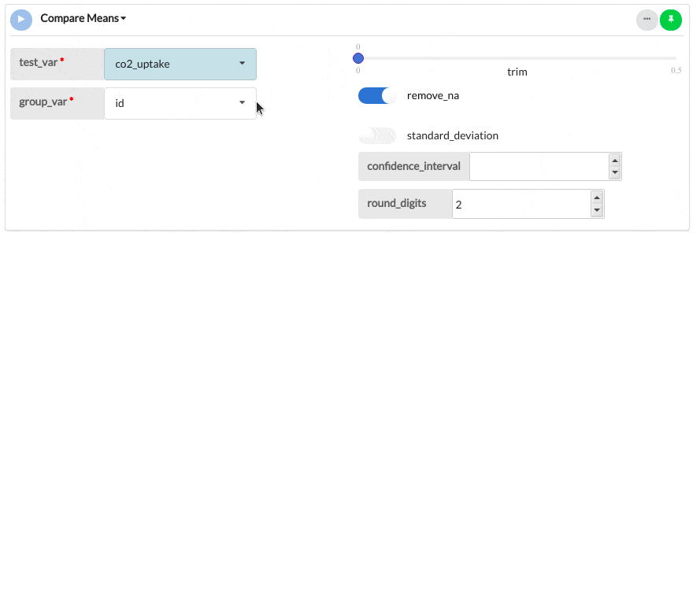Click the round_digits input field
The height and width of the screenshot is (595, 700).
(x=521, y=204)
